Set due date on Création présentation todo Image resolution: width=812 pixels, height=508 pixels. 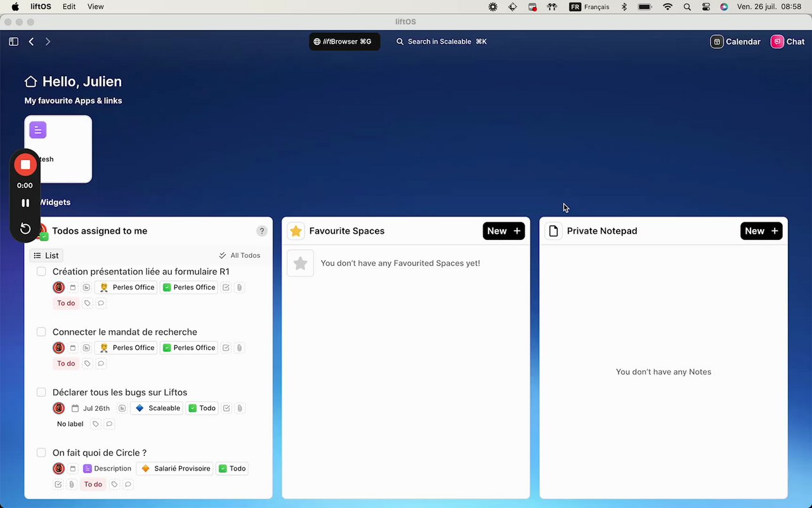[x=73, y=288]
